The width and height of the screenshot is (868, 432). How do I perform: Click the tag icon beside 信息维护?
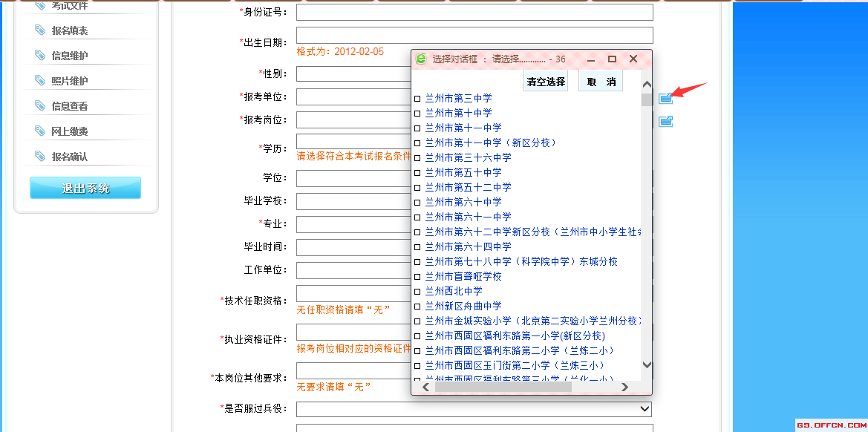click(40, 55)
